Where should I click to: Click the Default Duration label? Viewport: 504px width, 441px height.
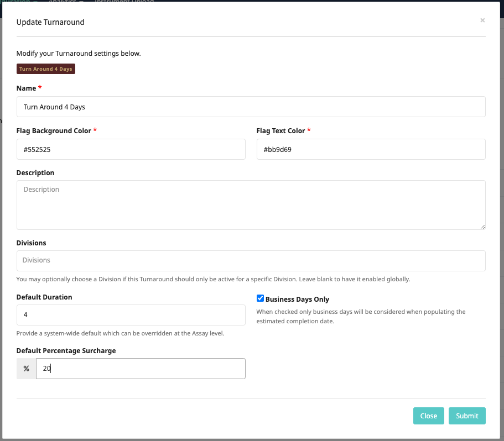[x=44, y=297]
